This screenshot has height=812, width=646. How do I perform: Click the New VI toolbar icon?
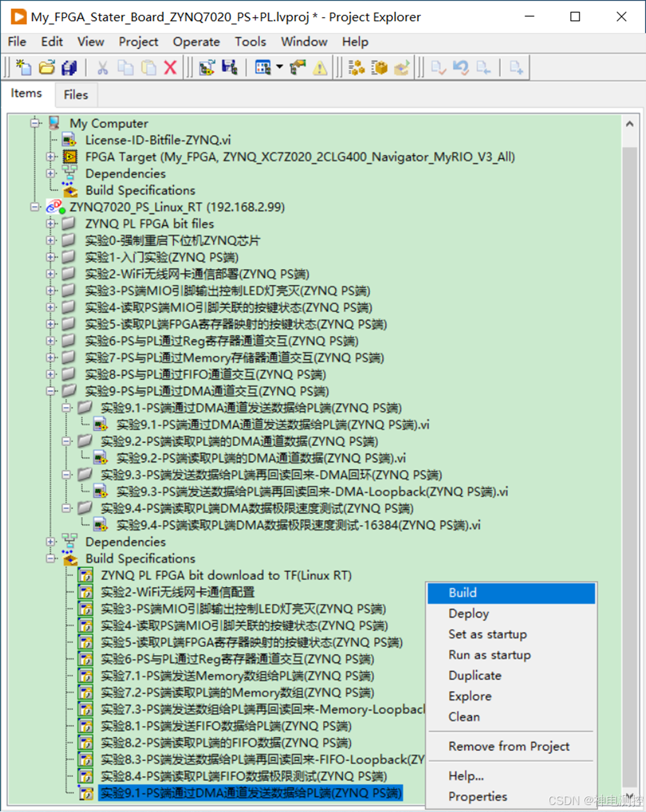[x=23, y=67]
